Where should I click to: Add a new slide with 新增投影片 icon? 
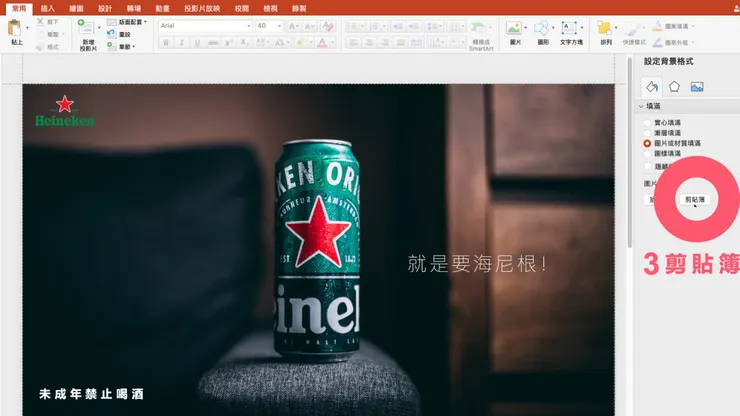point(86,27)
